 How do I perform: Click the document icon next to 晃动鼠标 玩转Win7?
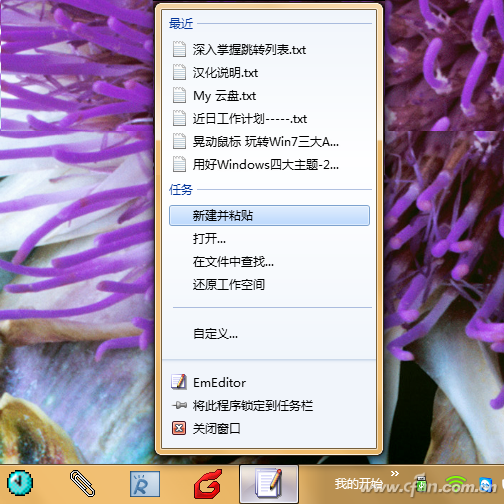(179, 142)
